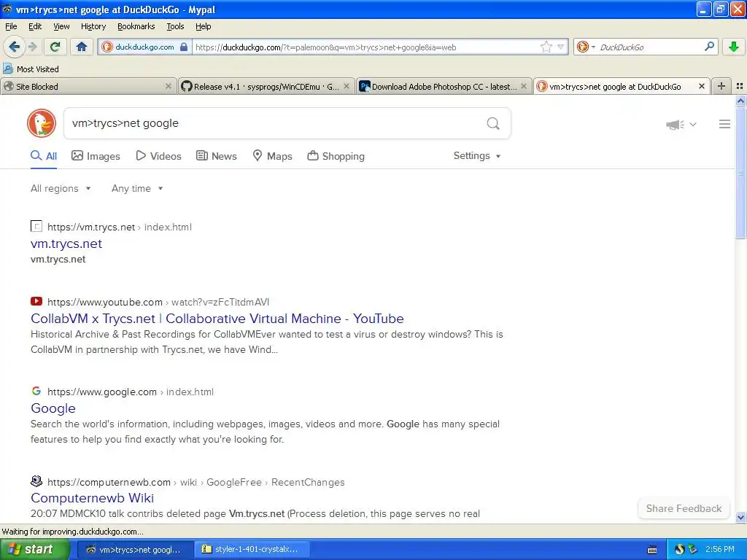Click the Computernewb favicon
This screenshot has width=747, height=560.
(36, 481)
